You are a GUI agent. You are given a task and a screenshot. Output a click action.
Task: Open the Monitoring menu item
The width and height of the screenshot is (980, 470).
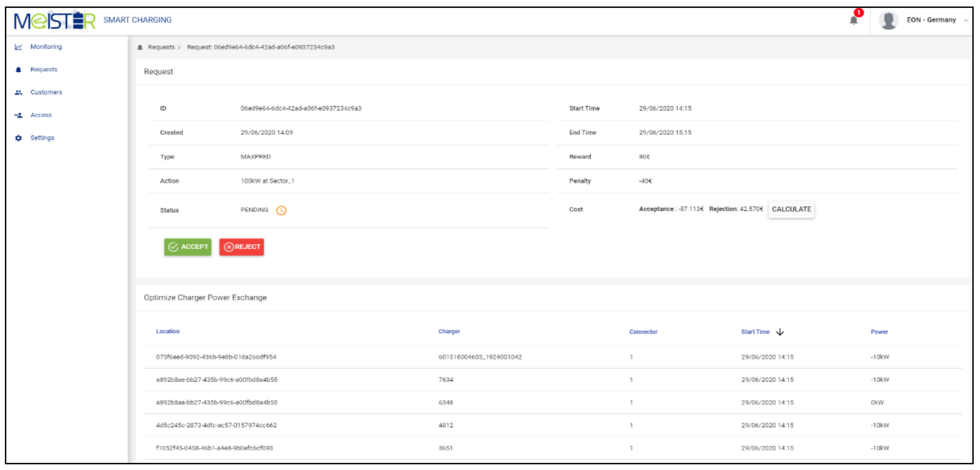[46, 46]
